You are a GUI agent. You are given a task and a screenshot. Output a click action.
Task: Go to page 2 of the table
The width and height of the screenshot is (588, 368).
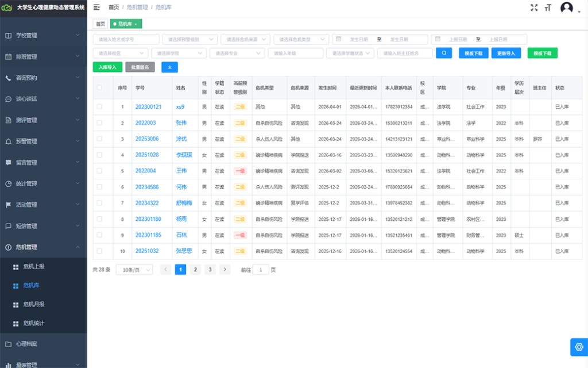195,270
